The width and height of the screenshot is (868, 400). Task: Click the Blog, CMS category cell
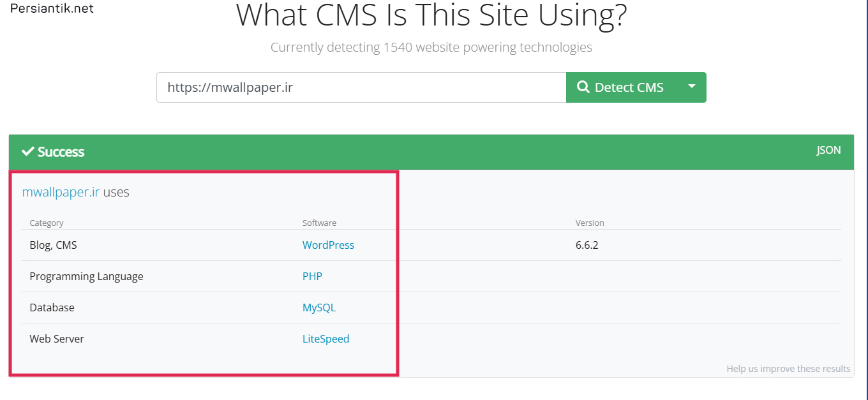pos(53,245)
